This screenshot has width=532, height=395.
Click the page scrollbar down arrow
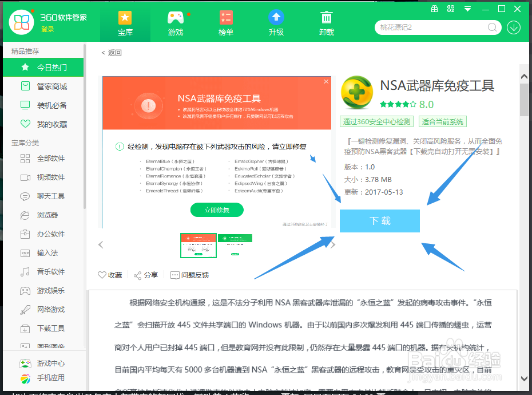tap(524, 378)
